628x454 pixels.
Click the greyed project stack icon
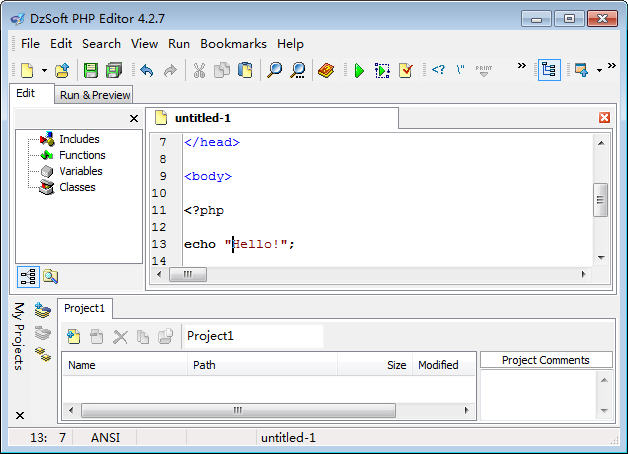click(x=42, y=333)
